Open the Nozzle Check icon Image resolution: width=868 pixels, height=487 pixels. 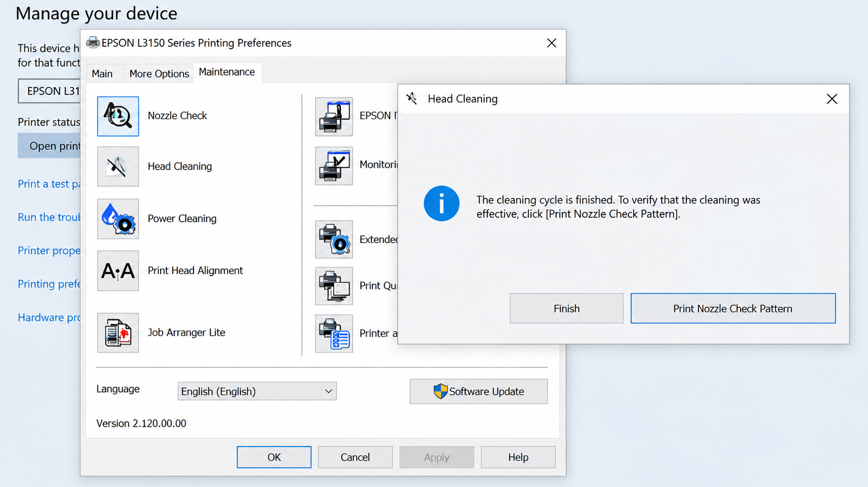click(x=118, y=116)
